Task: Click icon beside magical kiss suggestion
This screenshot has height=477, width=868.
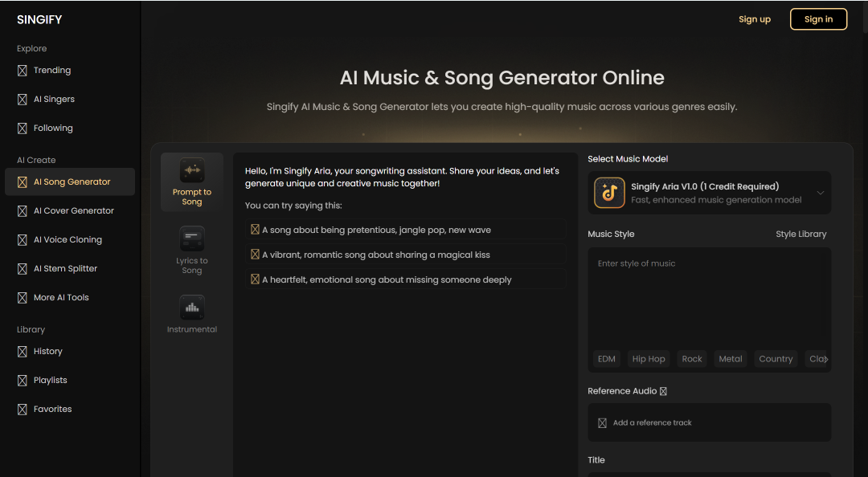Action: pos(256,255)
